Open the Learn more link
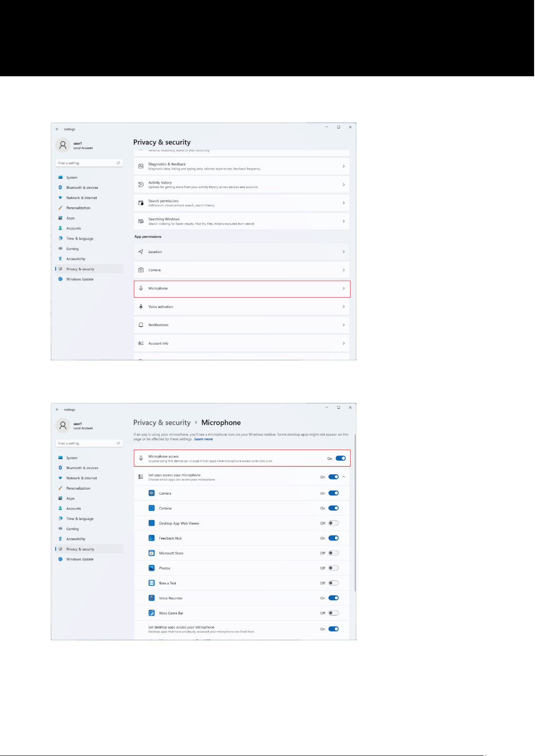Viewport: 535px width, 756px height. pos(203,439)
